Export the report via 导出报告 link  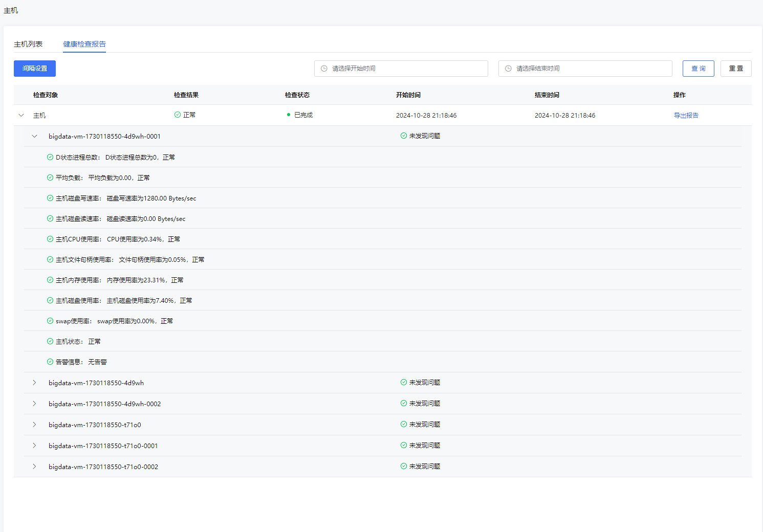tap(686, 116)
